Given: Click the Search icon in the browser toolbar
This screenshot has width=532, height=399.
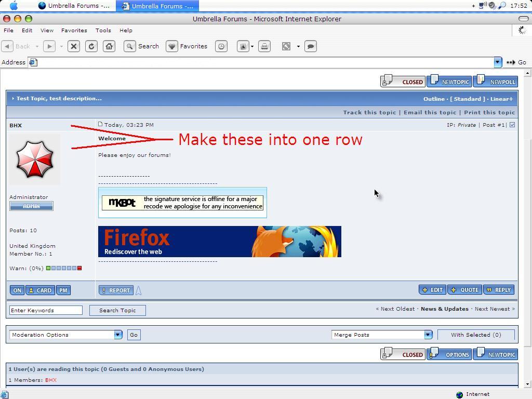Looking at the screenshot, I should pyautogui.click(x=130, y=46).
